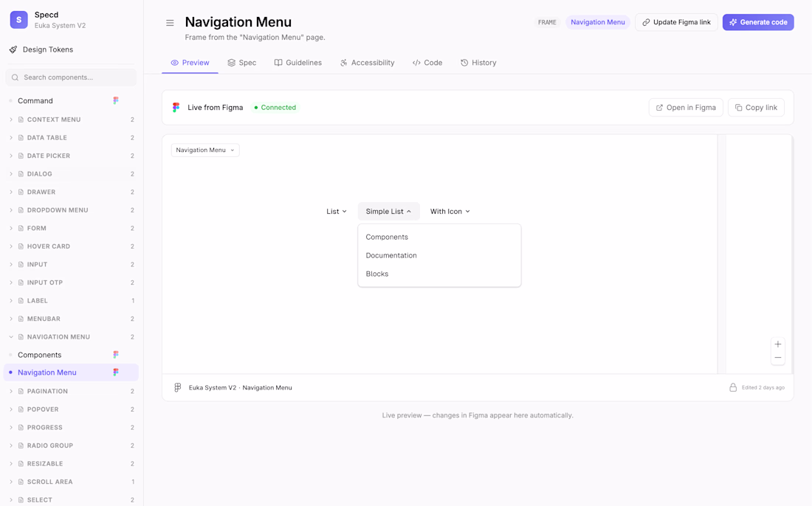The image size is (812, 506).
Task: Collapse the Simple List menu
Action: coord(388,211)
